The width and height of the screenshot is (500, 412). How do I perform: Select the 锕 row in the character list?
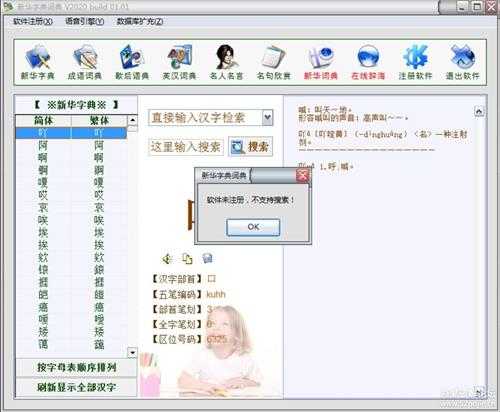(x=71, y=170)
